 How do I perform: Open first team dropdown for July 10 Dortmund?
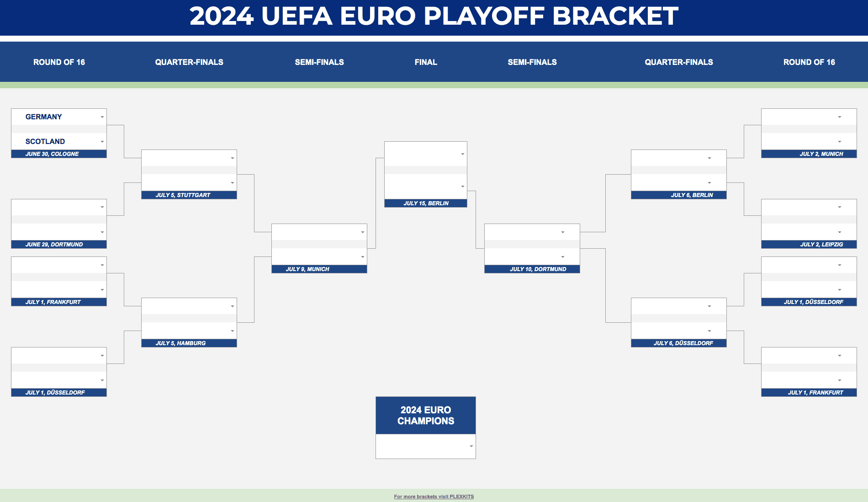click(x=563, y=232)
